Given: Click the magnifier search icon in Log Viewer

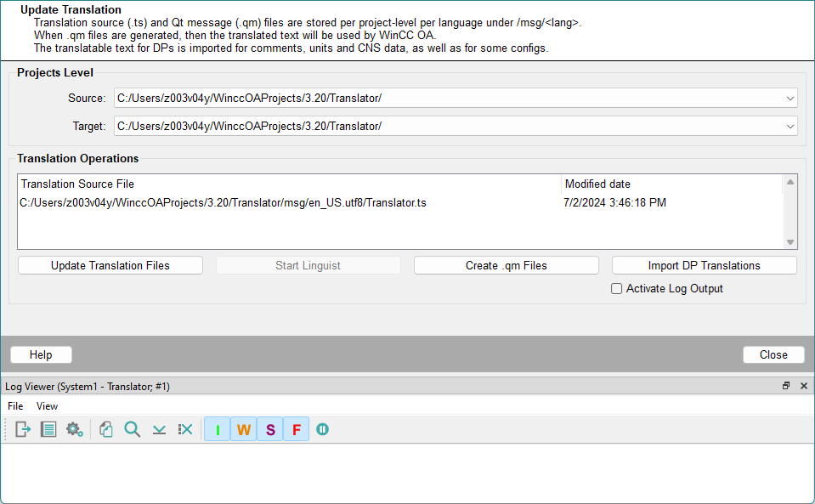Looking at the screenshot, I should (133, 429).
